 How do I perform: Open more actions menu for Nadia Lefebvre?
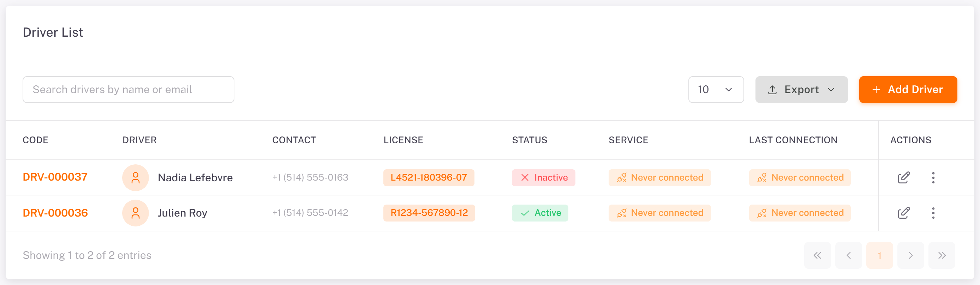pos(933,177)
